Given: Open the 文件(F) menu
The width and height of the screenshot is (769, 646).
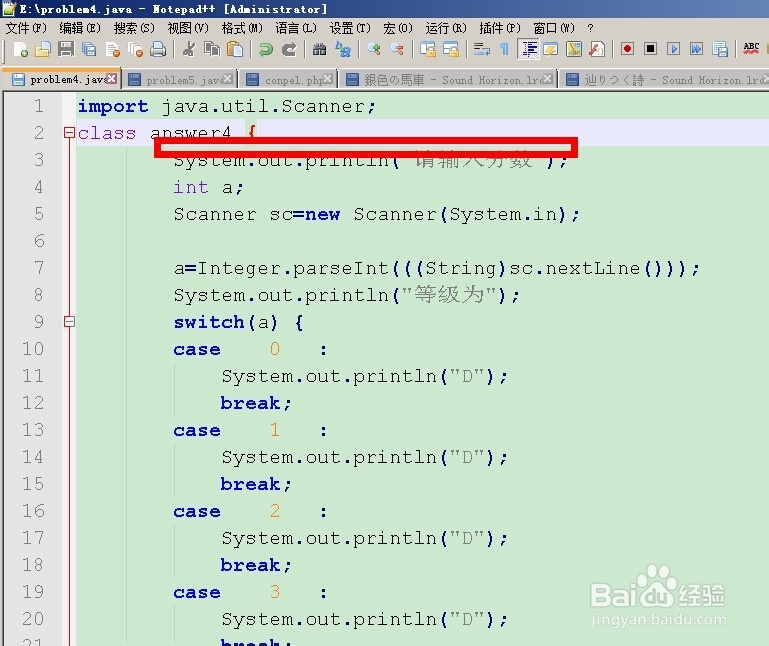Looking at the screenshot, I should (26, 28).
